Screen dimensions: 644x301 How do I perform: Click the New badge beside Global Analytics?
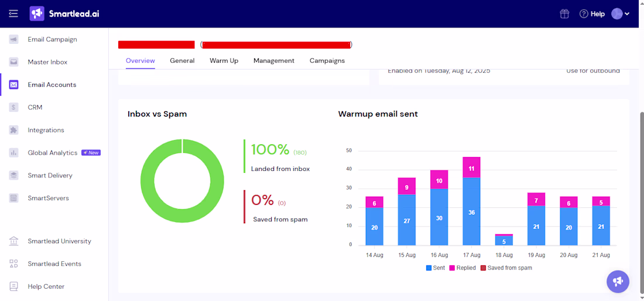pyautogui.click(x=91, y=153)
